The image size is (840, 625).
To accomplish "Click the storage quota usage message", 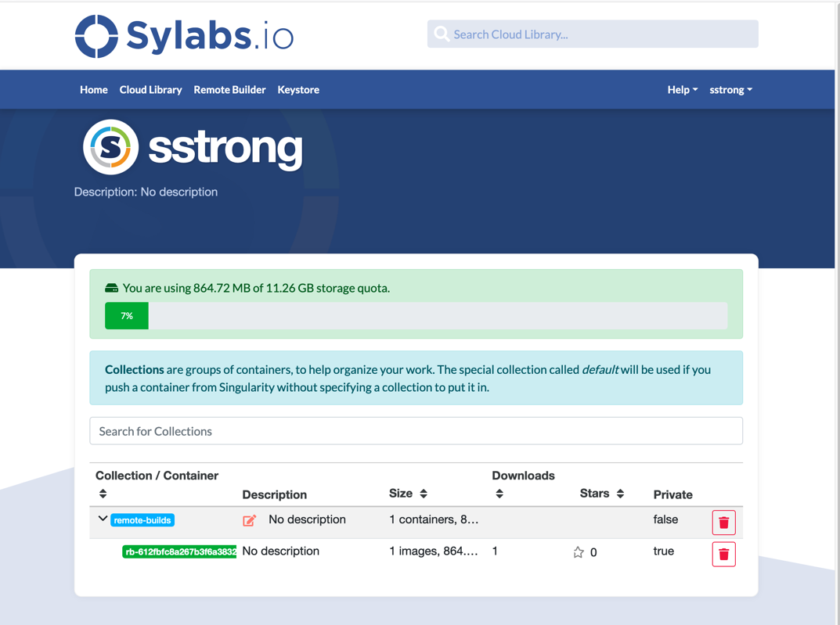I will (x=256, y=289).
